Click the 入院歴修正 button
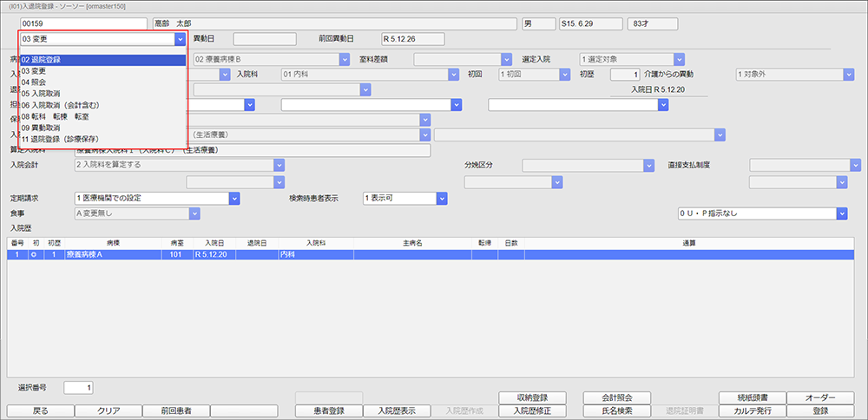The image size is (868, 420). tap(534, 410)
